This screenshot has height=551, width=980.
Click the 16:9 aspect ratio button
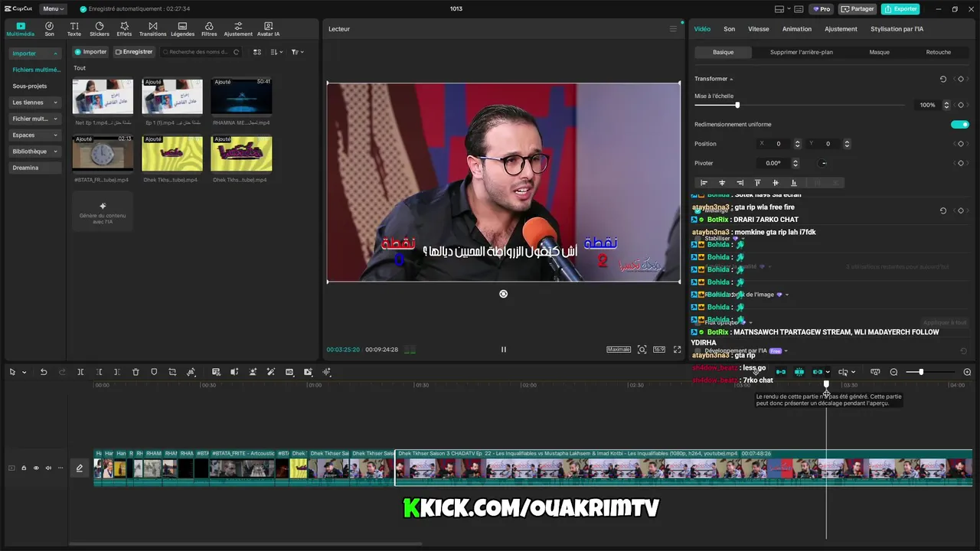coord(658,349)
